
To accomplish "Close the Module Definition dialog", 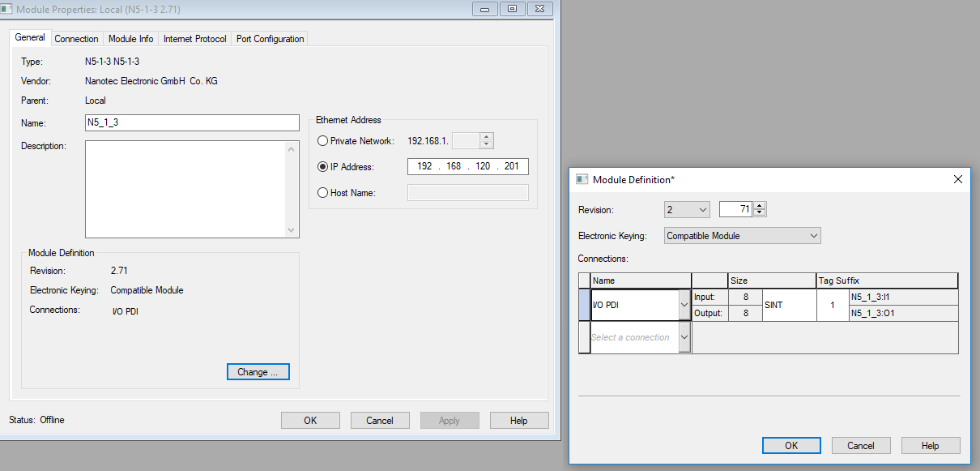I will pyautogui.click(x=957, y=179).
